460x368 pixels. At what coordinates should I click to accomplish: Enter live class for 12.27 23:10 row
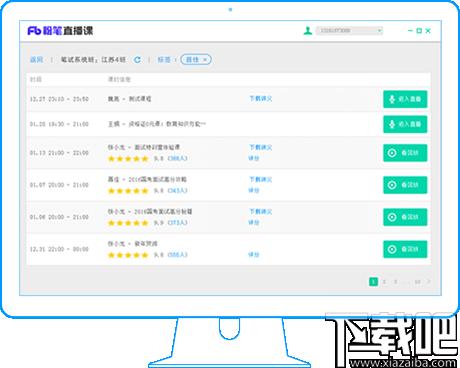tap(405, 99)
